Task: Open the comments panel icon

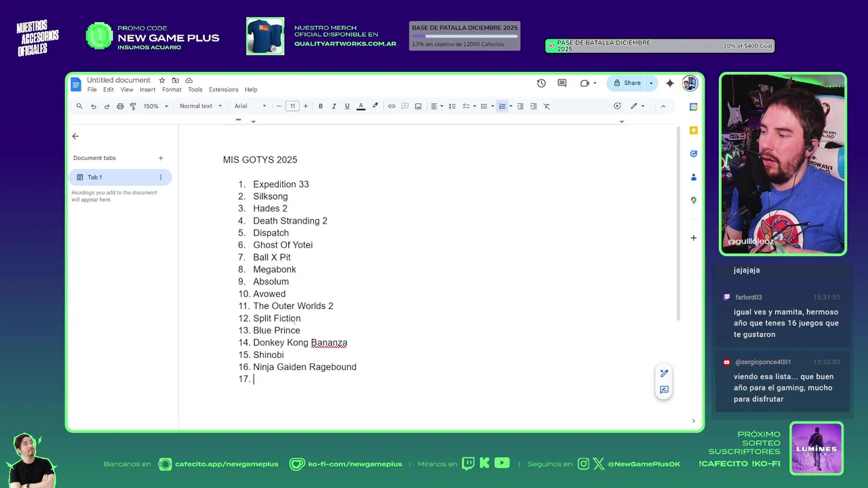Action: (562, 83)
